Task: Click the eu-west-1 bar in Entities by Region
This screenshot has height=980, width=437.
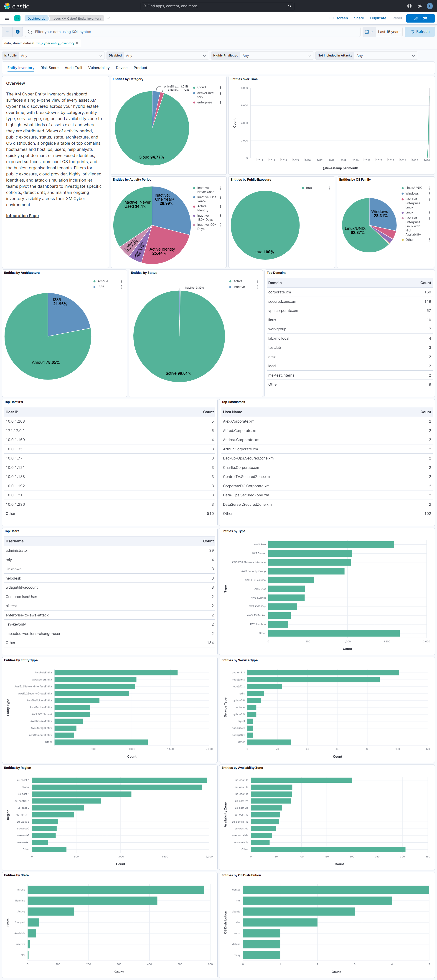Action: [119, 780]
